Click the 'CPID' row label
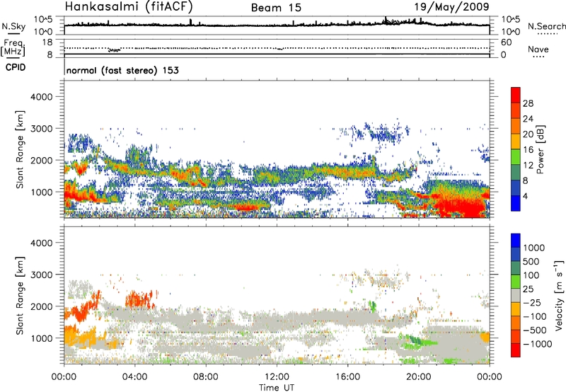566x392 pixels. click(16, 67)
